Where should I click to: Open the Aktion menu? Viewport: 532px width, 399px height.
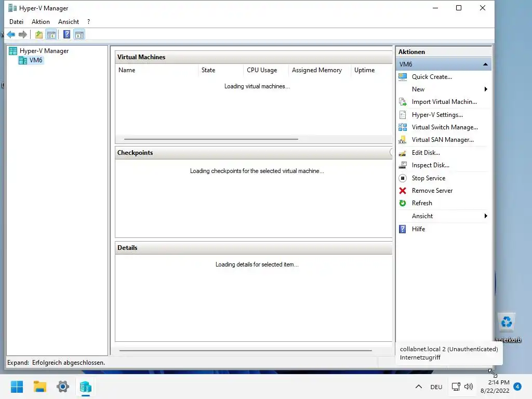point(41,22)
